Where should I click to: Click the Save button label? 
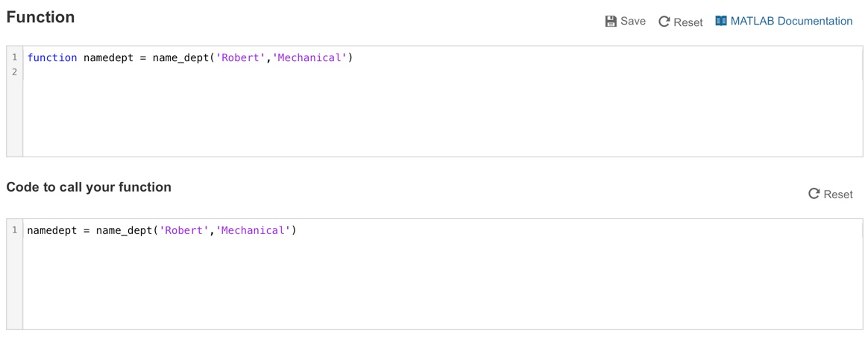click(x=633, y=22)
